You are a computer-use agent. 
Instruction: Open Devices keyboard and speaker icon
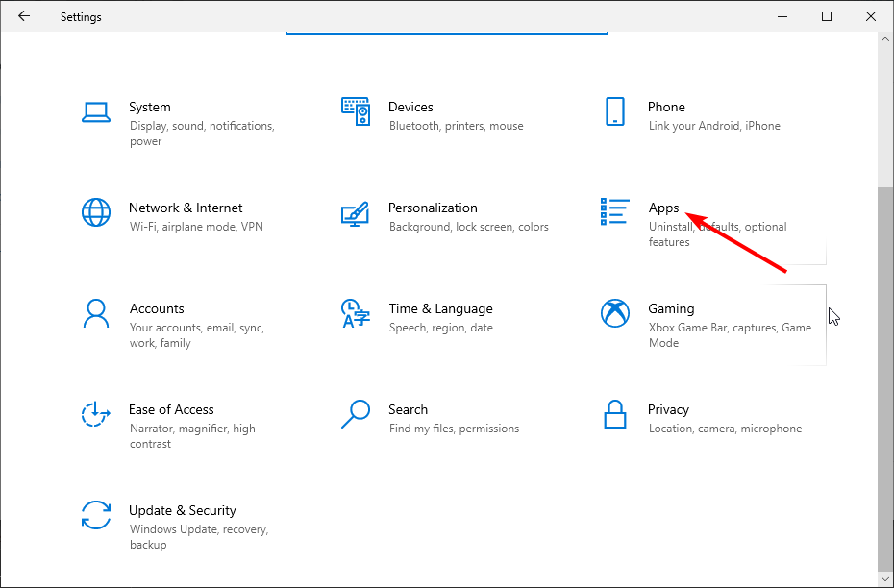tap(356, 111)
